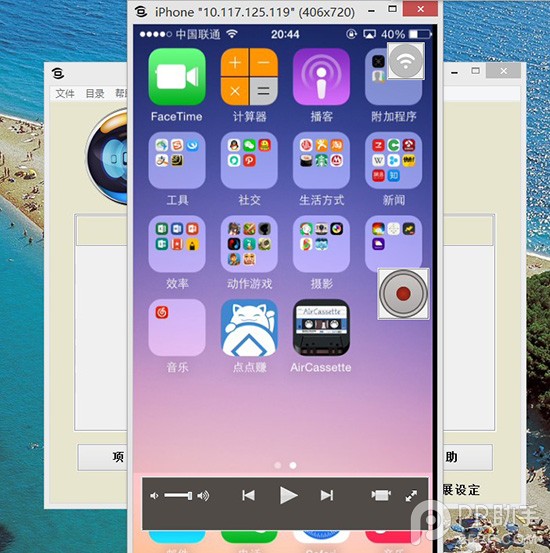550x553 pixels.
Task: Open the 音乐 folder
Action: tap(177, 327)
